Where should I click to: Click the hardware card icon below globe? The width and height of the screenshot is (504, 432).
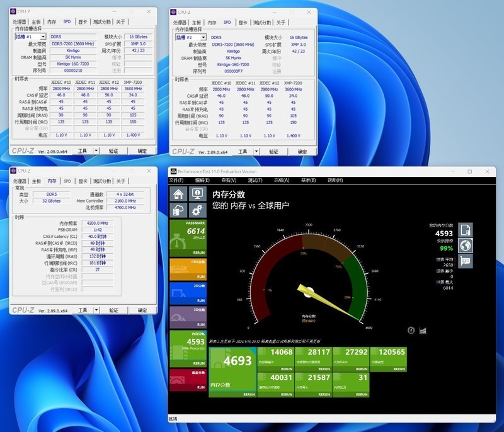(x=466, y=261)
